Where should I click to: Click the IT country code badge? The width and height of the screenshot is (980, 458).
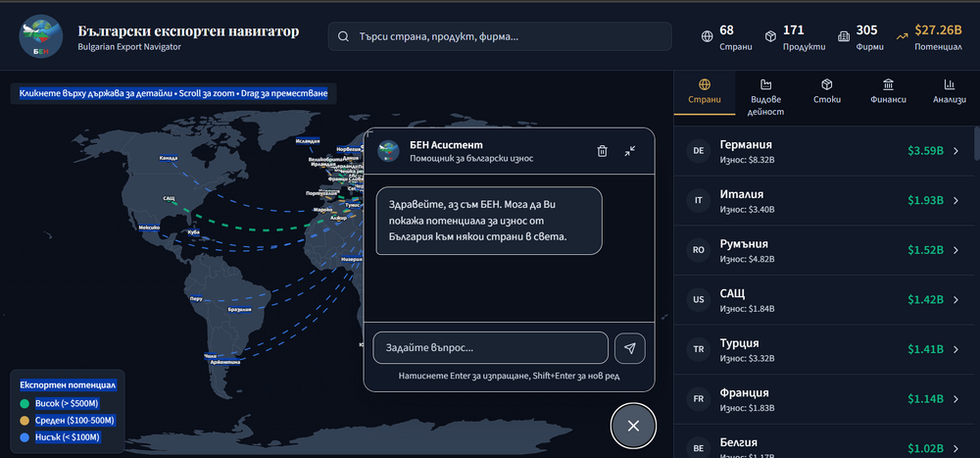[699, 200]
